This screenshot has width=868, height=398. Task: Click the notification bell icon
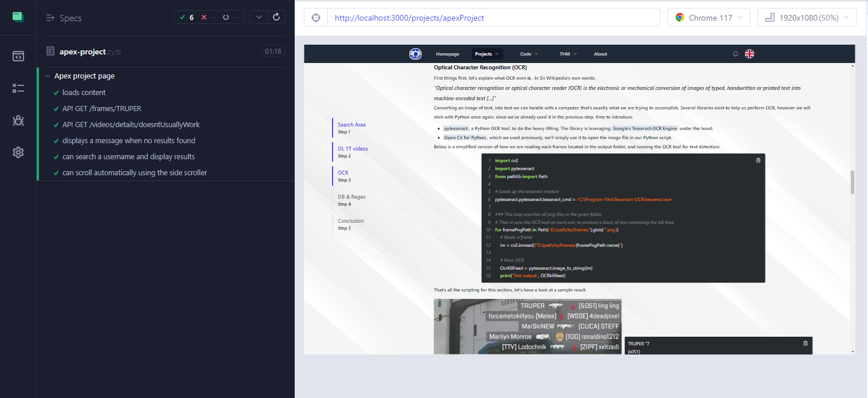(x=736, y=54)
